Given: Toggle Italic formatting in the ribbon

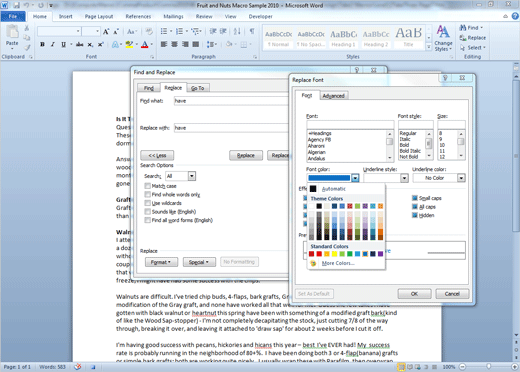Looking at the screenshot, I should [x=52, y=44].
